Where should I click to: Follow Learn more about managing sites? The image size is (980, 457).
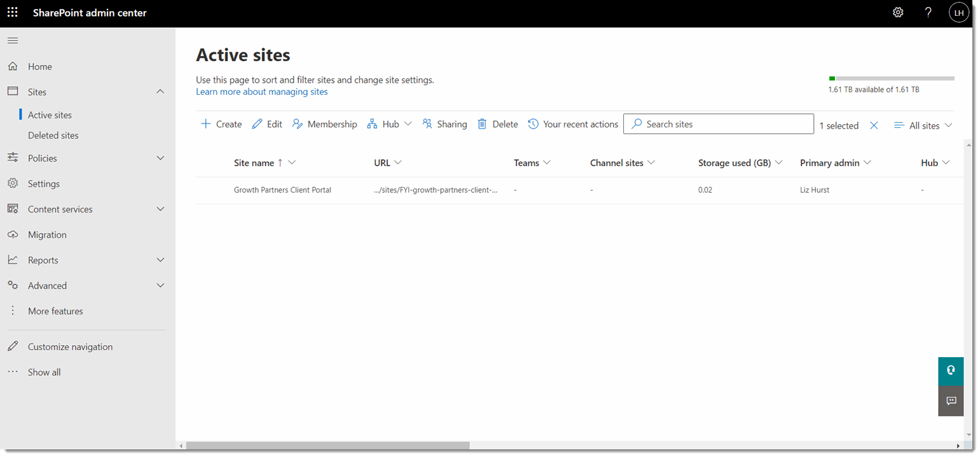coord(262,92)
